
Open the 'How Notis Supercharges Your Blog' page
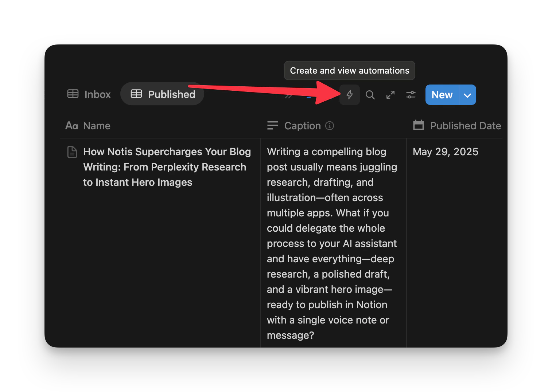167,167
